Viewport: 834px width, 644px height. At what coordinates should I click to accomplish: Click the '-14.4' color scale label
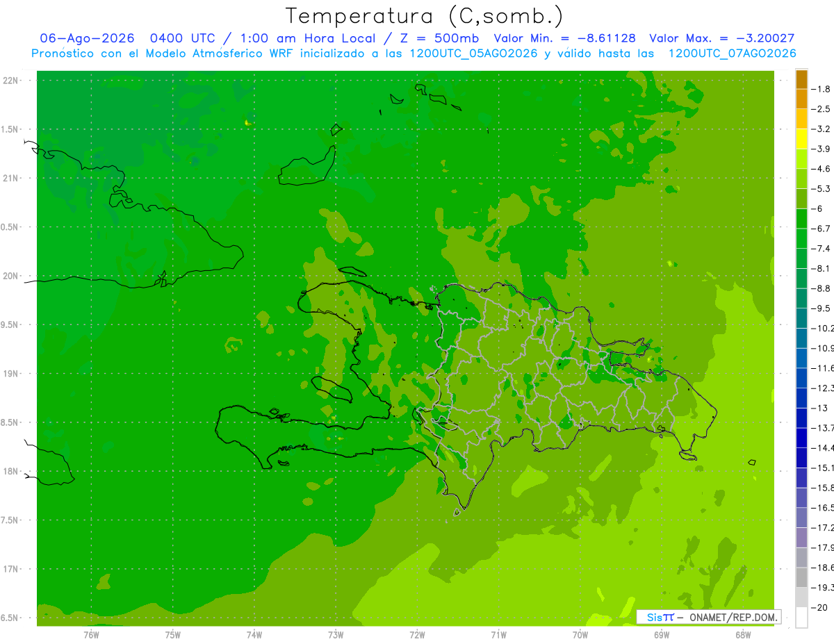(x=822, y=448)
